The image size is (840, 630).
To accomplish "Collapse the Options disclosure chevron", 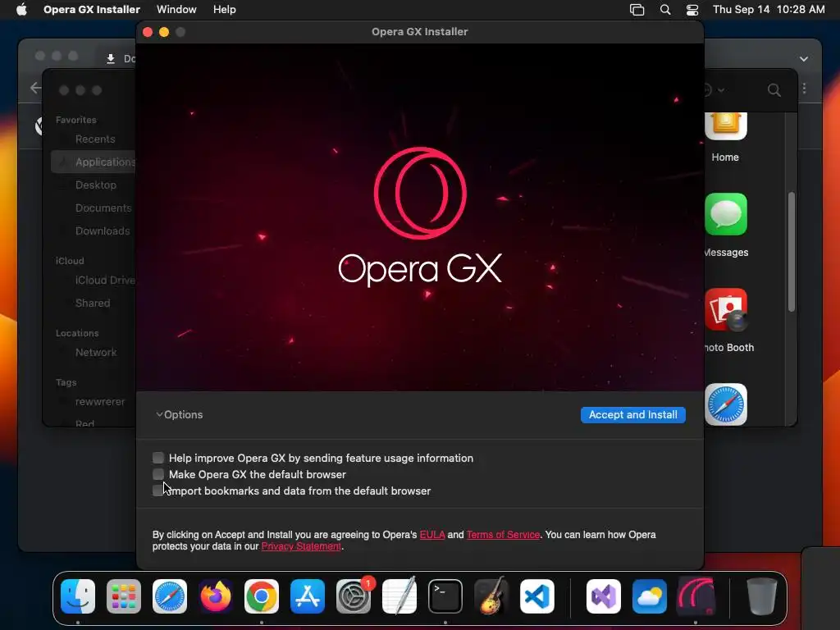I will point(159,414).
